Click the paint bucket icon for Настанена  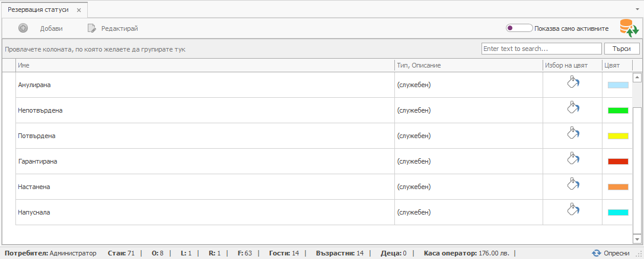pos(572,184)
